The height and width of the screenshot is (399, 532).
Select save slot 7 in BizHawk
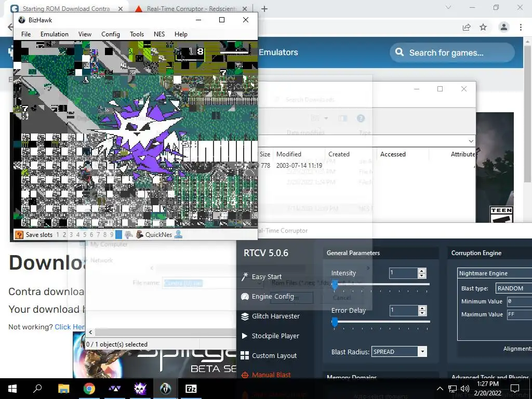(x=98, y=234)
